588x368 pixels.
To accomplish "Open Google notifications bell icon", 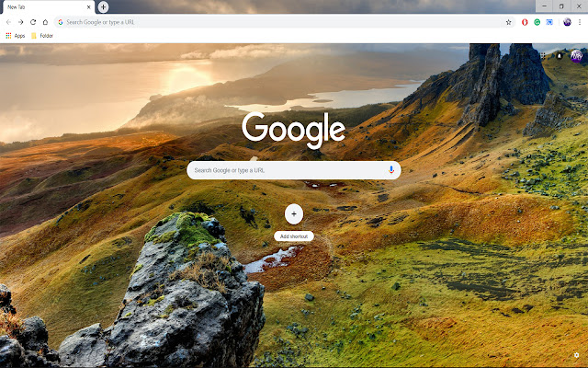I will (x=560, y=55).
